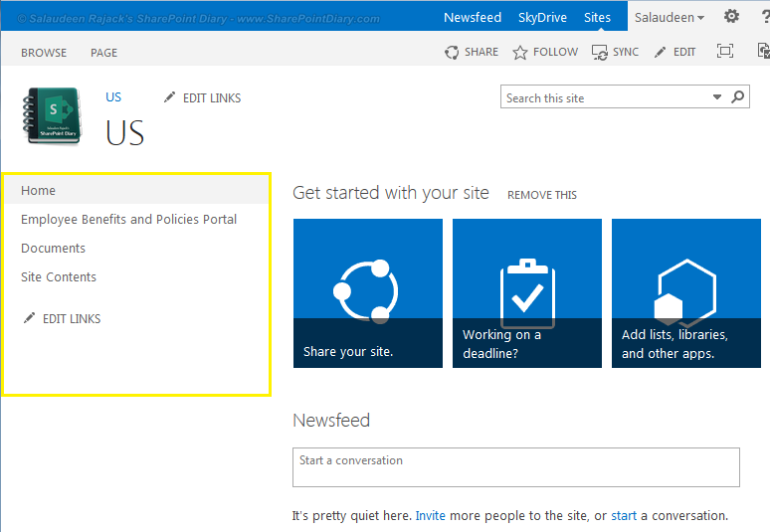
Task: Click the magnifier search icon
Action: pyautogui.click(x=737, y=96)
